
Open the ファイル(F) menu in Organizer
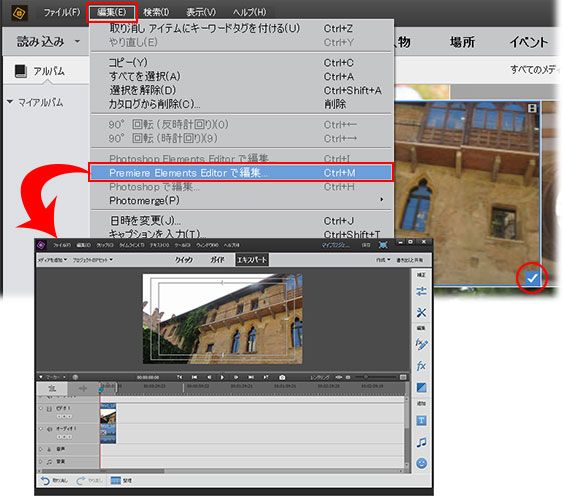tap(62, 13)
